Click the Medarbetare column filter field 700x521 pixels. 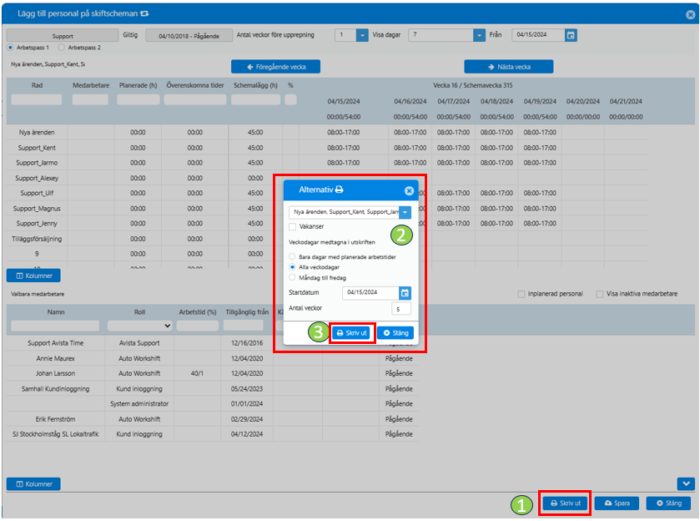tap(90, 100)
